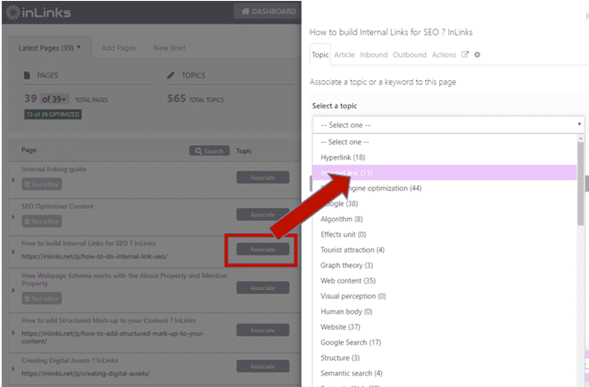Choose Visual perception (0) option

point(445,296)
